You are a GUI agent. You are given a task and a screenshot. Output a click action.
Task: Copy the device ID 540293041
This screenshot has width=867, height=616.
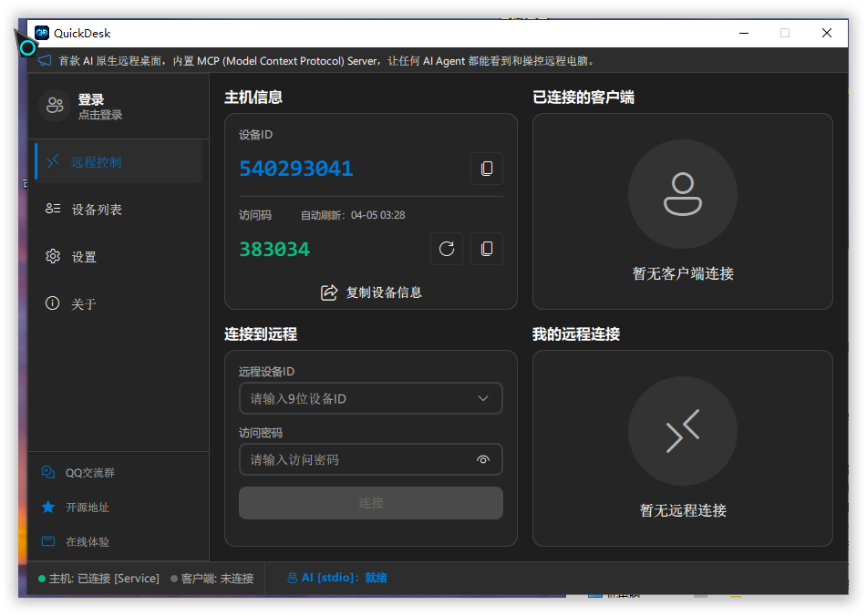(x=486, y=169)
